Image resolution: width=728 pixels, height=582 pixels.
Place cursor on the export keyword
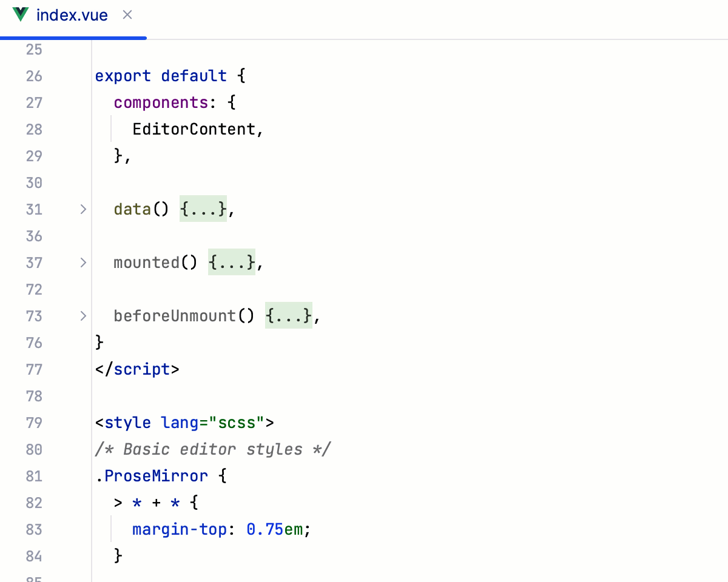[x=123, y=76]
